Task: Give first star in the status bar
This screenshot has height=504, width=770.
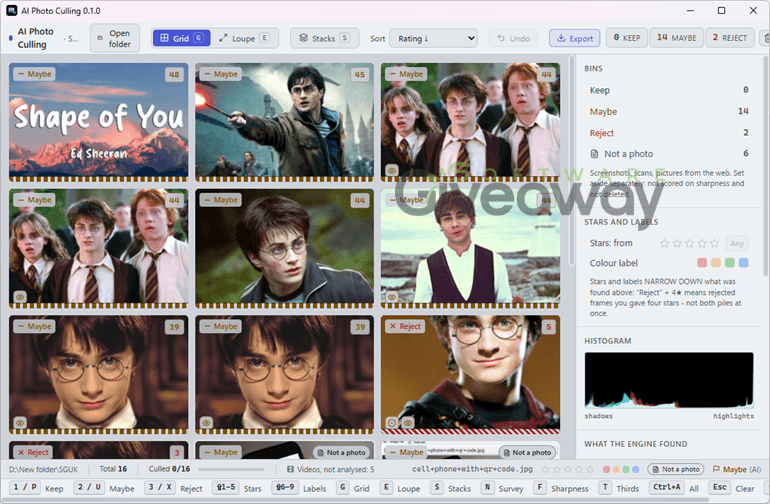Action: point(548,470)
